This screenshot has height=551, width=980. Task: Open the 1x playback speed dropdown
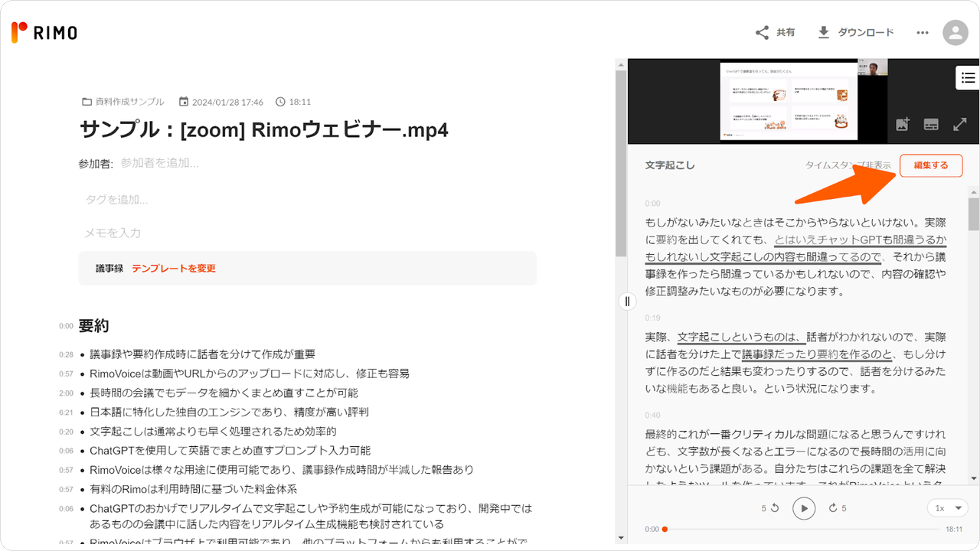point(948,508)
